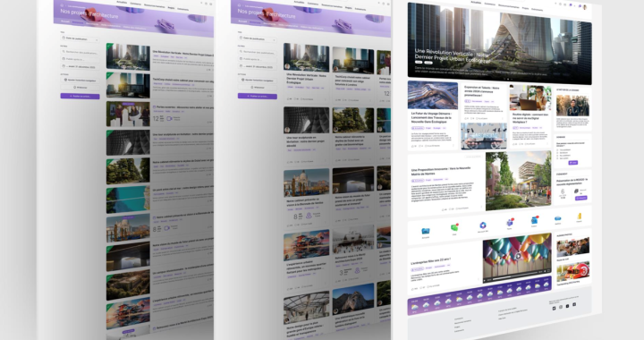
Task: Seek using the balloons video progress bar
Action: click(516, 276)
